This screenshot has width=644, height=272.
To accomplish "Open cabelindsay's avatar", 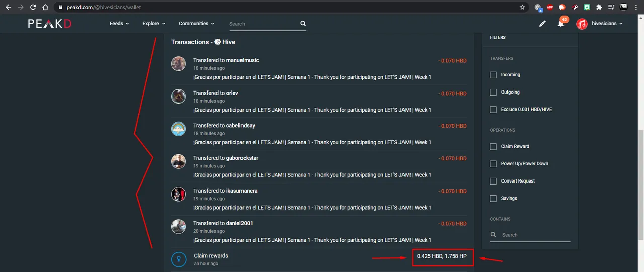I will tap(178, 129).
